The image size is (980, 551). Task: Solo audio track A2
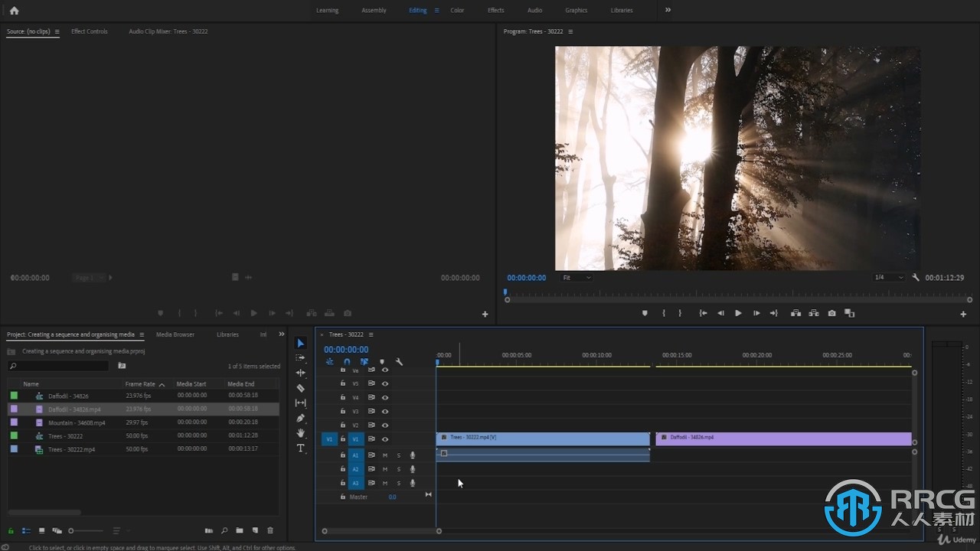398,469
